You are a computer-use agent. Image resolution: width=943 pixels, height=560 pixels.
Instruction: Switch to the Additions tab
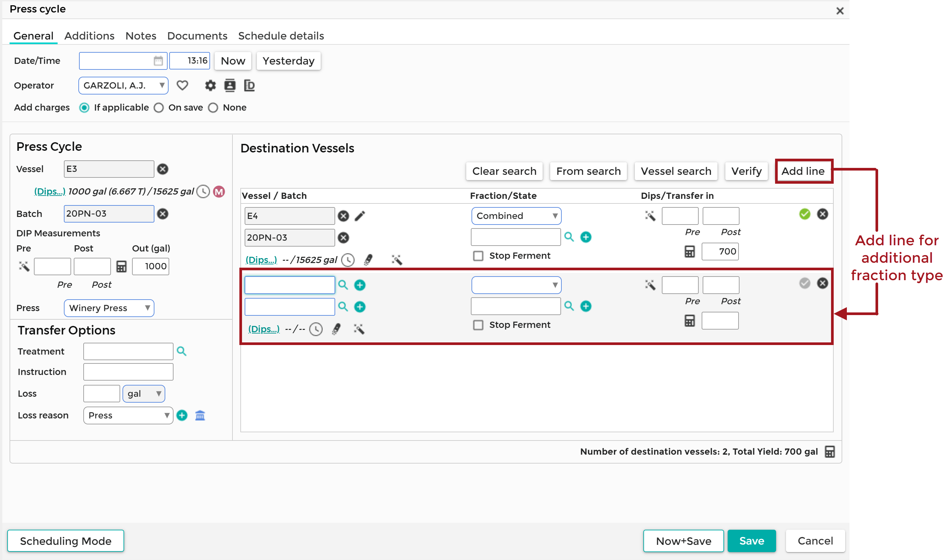tap(90, 36)
